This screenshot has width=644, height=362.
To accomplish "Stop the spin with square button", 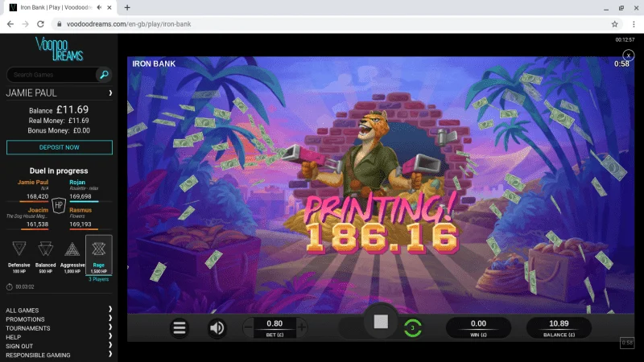I will [381, 322].
